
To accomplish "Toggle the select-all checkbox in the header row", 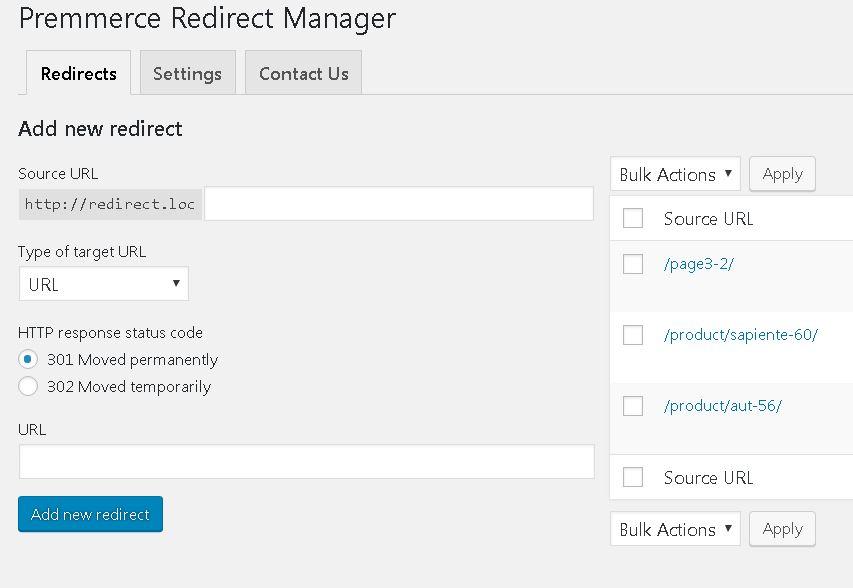I will point(633,218).
